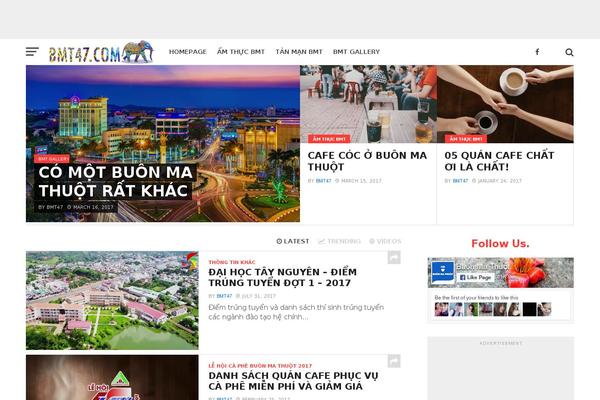Click the Facebook Like Page button

[x=476, y=277]
